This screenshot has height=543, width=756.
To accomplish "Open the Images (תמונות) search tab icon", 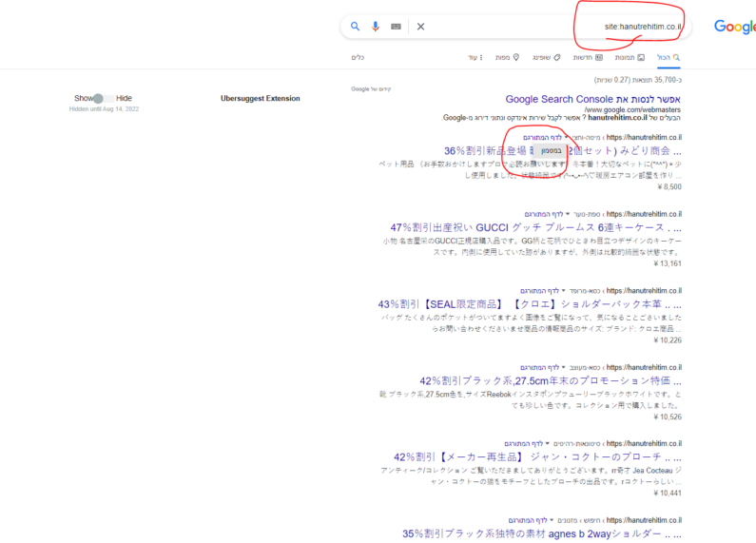I will point(642,58).
